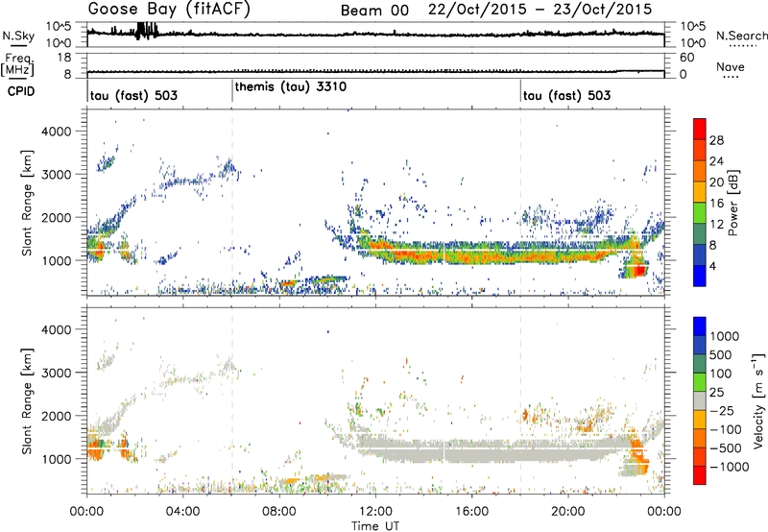Click the '12:00' time tick label

click(x=375, y=512)
